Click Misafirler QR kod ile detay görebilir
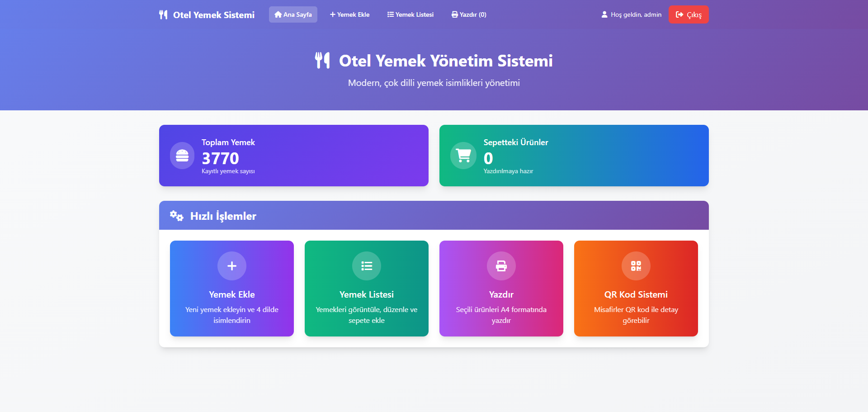Viewport: 868px width, 412px height. pos(636,315)
